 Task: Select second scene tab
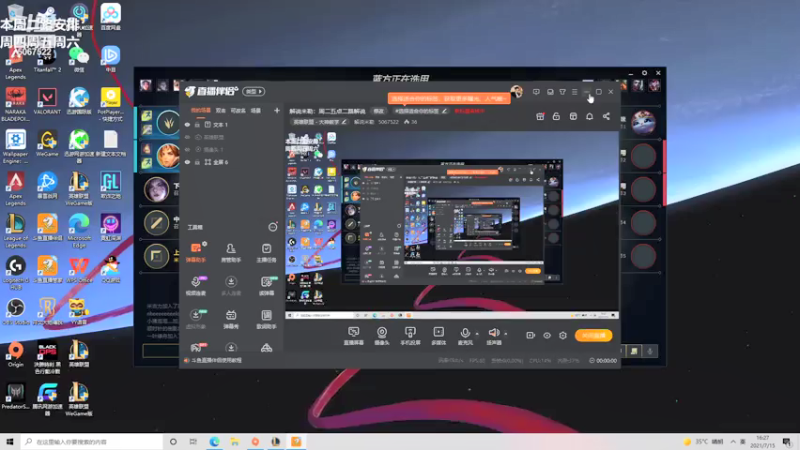click(220, 110)
